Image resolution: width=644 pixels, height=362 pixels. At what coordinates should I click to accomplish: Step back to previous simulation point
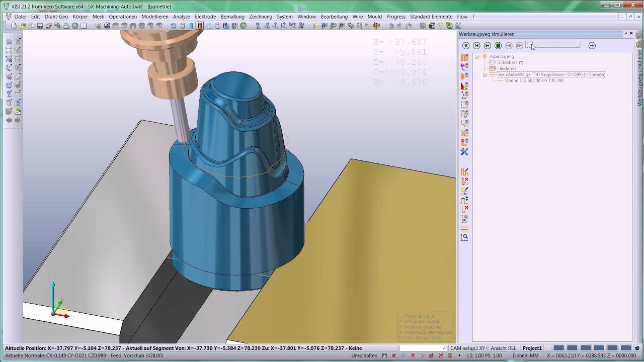(x=476, y=46)
